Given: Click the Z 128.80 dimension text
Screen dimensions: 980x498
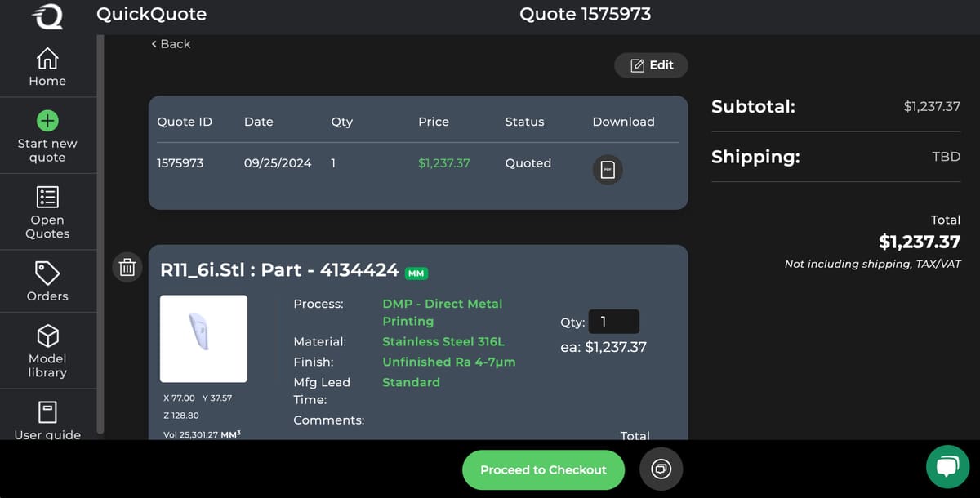Looking at the screenshot, I should 181,416.
